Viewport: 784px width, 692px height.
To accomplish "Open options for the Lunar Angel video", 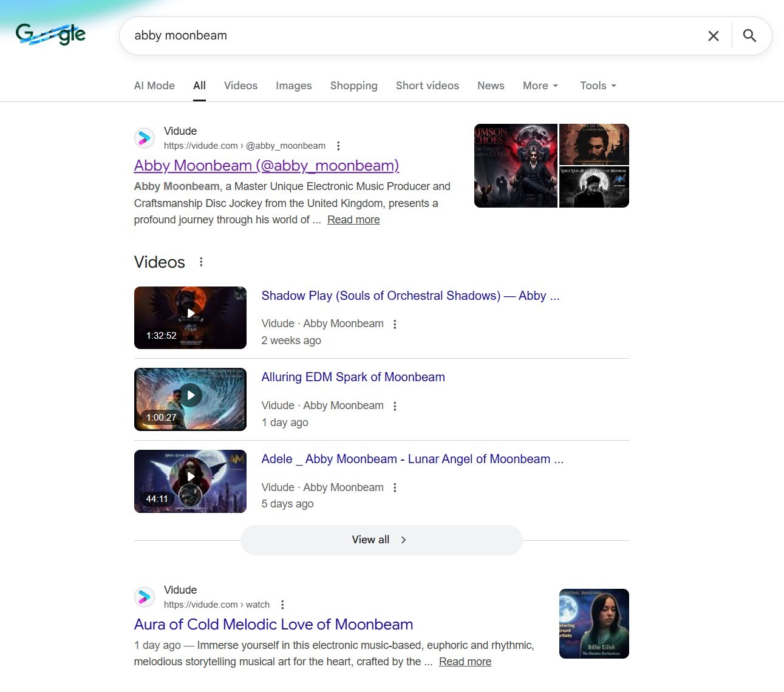I will pyautogui.click(x=395, y=487).
